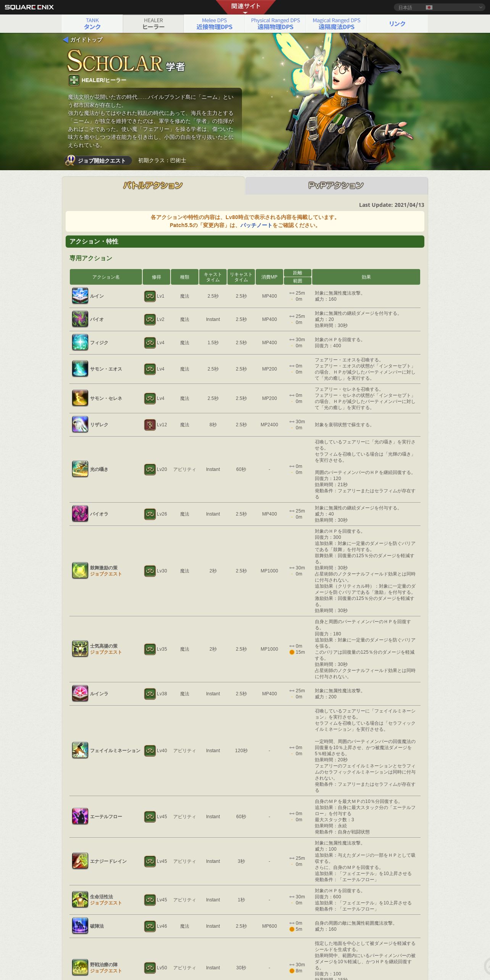The image size is (490, 980).
Task: Click the blue back arrow by ガイドトップ
Action: 66,40
